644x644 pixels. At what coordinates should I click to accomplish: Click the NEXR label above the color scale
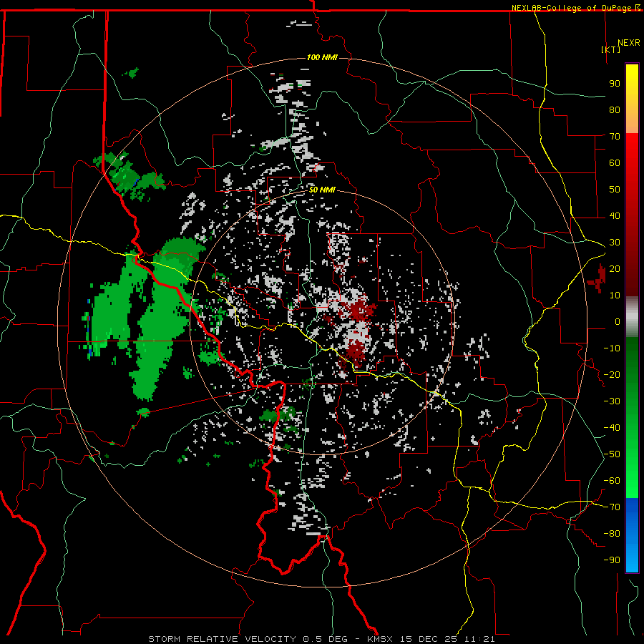tap(629, 43)
